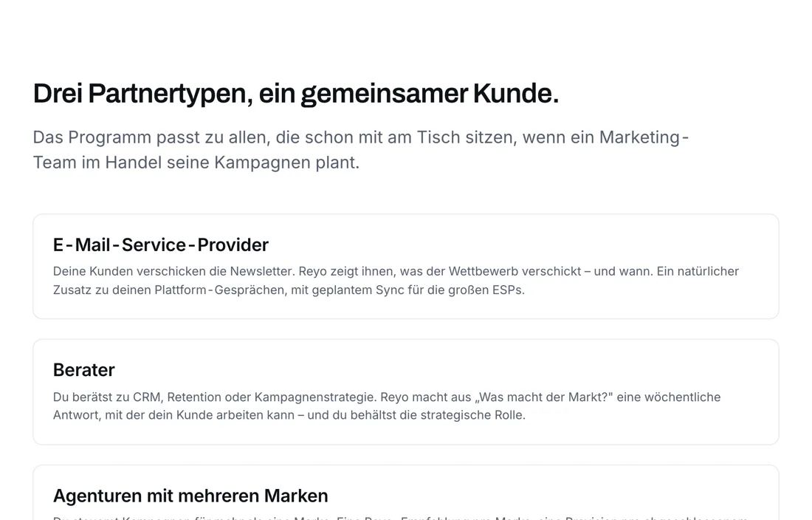
Task: Select the subtitle line starting 'Das Programm passt'
Action: click(x=361, y=137)
